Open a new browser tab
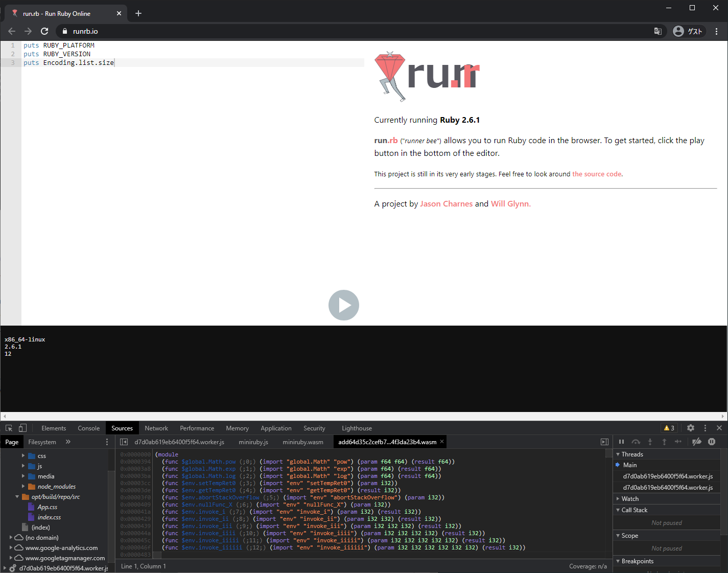The height and width of the screenshot is (573, 728). (x=138, y=13)
